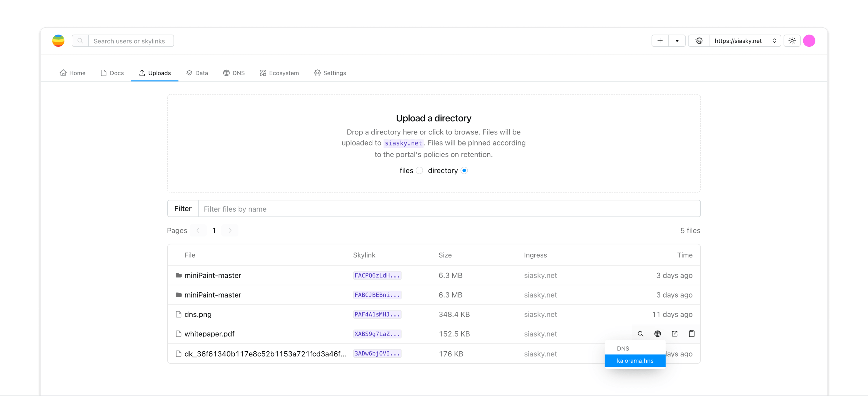868x396 pixels.
Task: Open the dns.png file entry
Action: (198, 314)
